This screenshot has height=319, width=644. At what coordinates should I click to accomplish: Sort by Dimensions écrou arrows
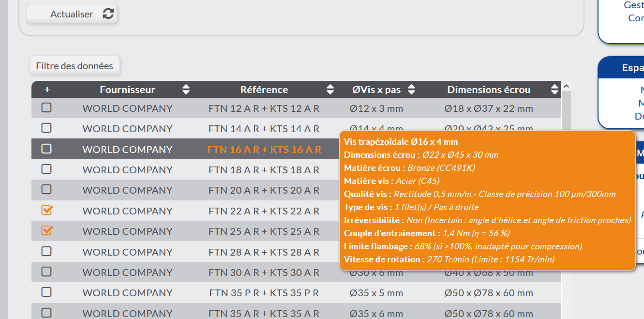[554, 90]
